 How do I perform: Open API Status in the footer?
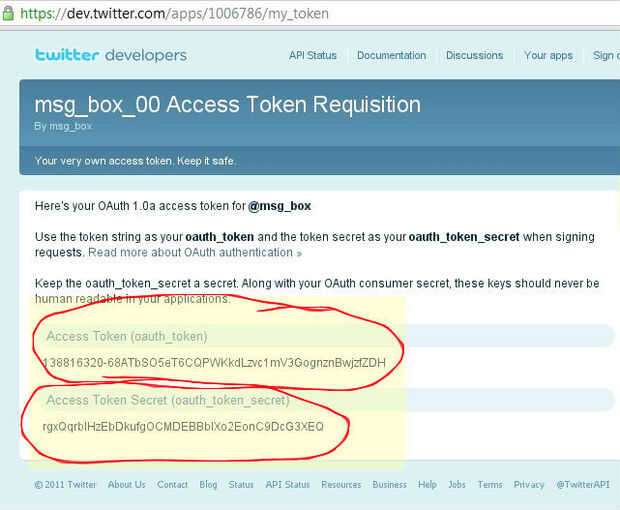click(287, 485)
